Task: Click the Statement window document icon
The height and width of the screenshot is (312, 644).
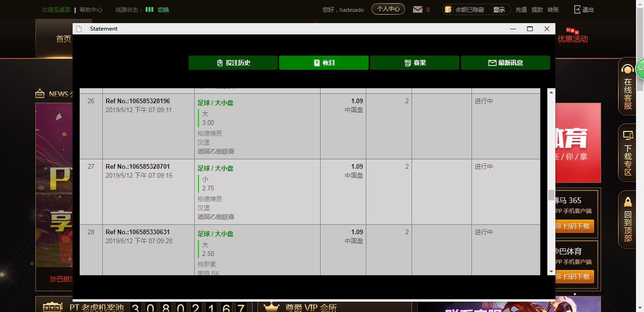Action: (x=79, y=29)
